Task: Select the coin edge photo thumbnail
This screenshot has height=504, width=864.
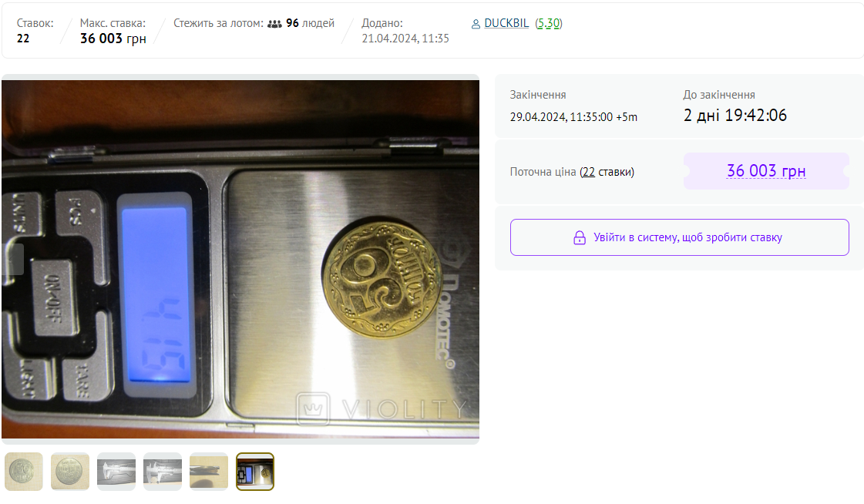Action: point(209,472)
